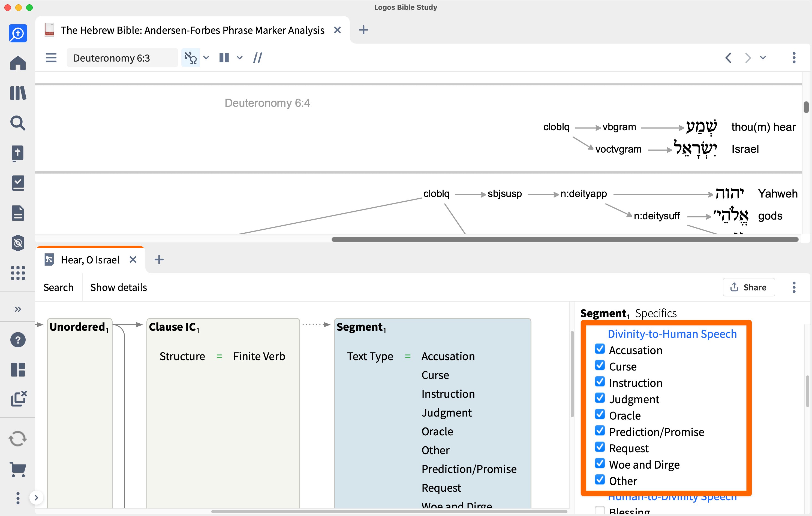
Task: Uncheck the Instruction checkbox
Action: [x=600, y=381]
